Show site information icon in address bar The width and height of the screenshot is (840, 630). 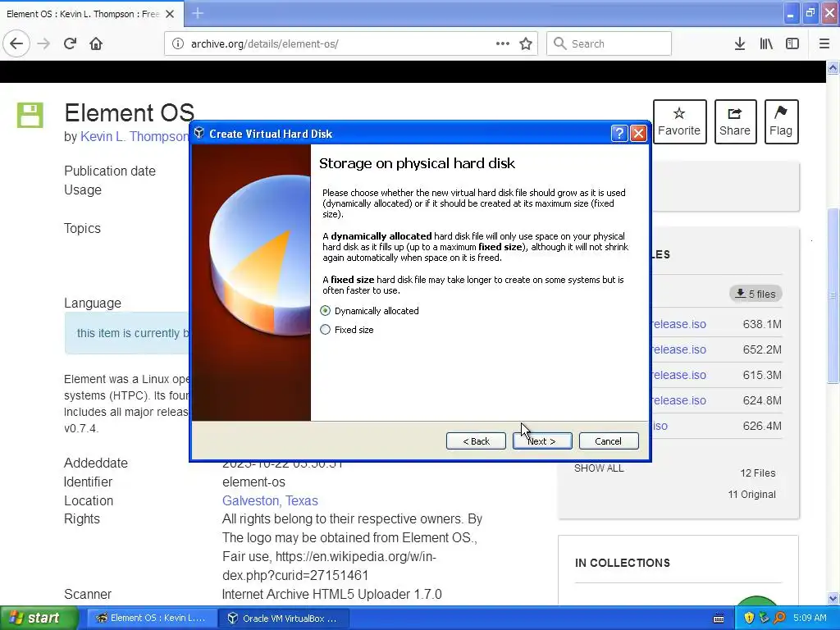[178, 43]
